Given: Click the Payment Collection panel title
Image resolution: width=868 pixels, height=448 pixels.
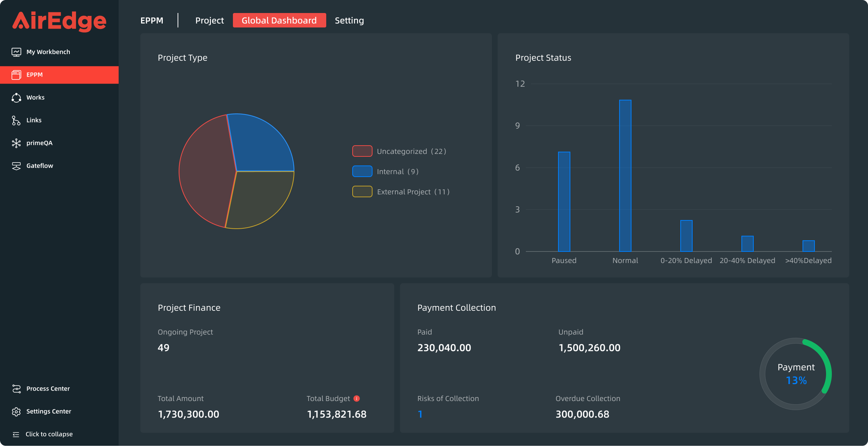Looking at the screenshot, I should (456, 308).
